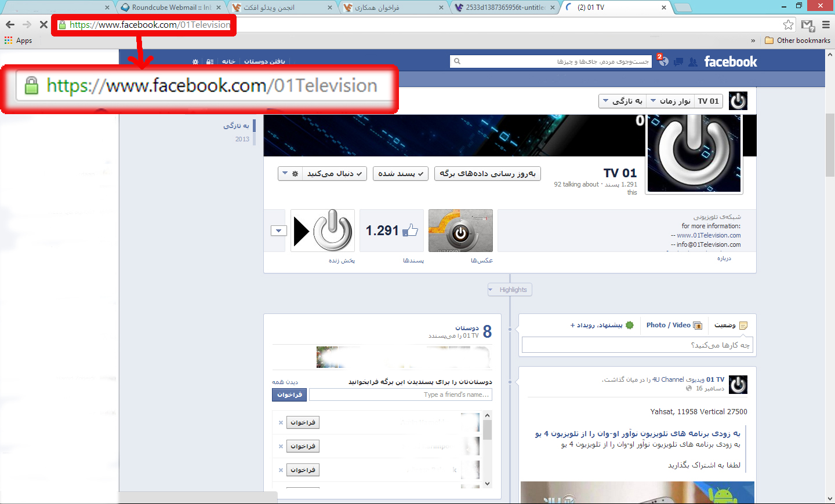Switch to the فراخوان همکاری tab
Image resolution: width=835 pixels, height=504 pixels.
[394, 8]
